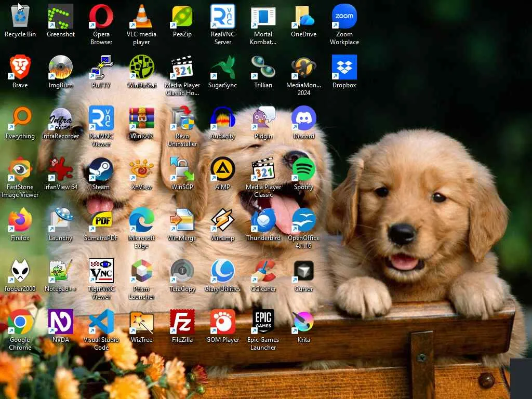Viewport: 532px width, 399px height.
Task: Click the WizTree shortcut
Action: pos(141,321)
